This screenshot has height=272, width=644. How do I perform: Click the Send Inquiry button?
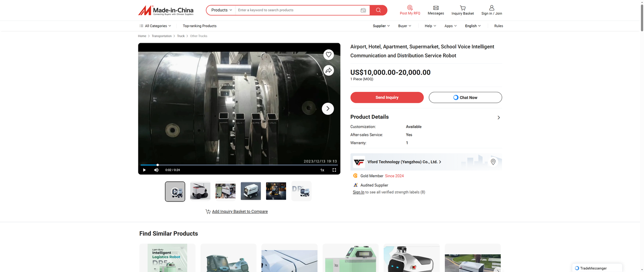coord(387,98)
